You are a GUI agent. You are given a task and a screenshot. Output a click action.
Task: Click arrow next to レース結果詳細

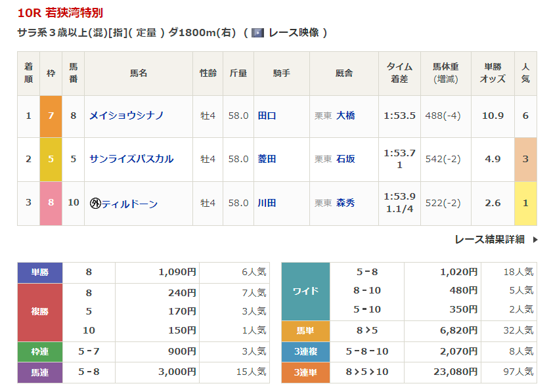535,240
